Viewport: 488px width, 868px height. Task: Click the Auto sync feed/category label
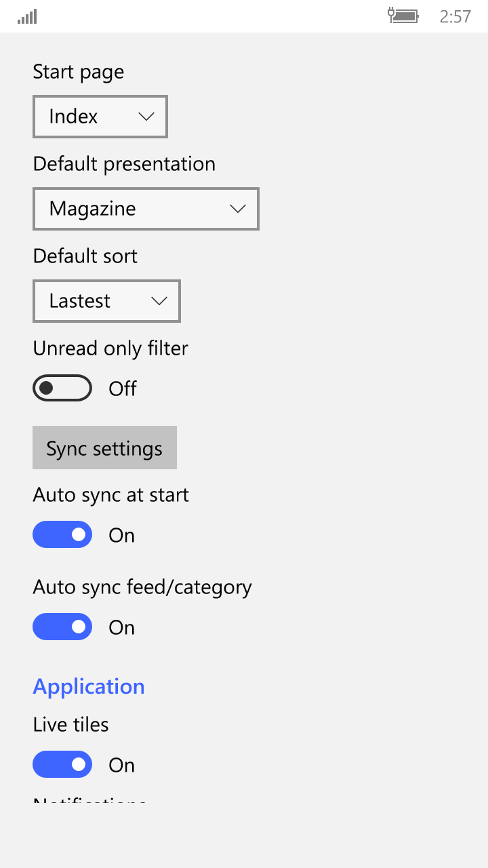click(142, 587)
